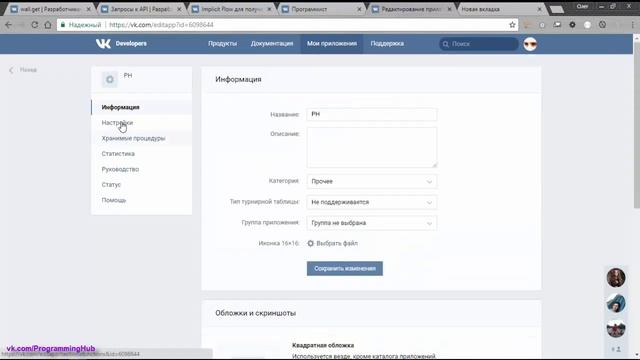Select Информация in the sidebar menu
Screen dimensions: 640x360
142,107
